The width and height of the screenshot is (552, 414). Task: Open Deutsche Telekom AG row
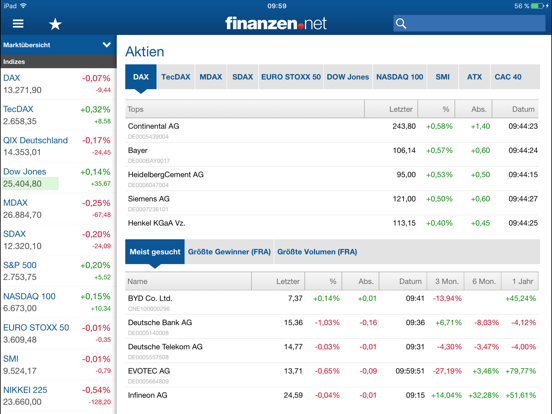coord(332,351)
